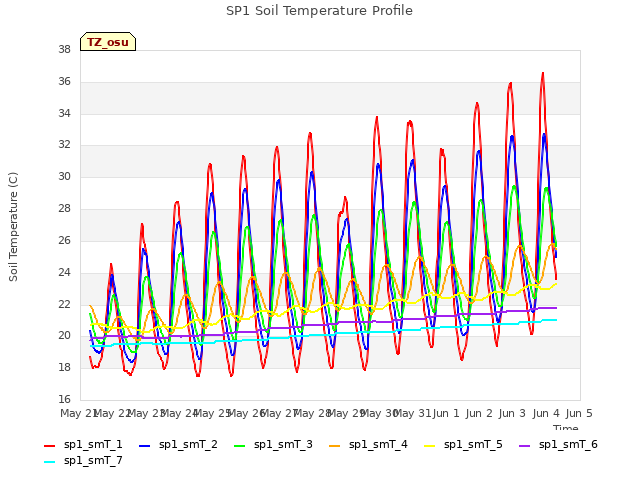Toggle sp1_smT_1 legend entry

83,444
